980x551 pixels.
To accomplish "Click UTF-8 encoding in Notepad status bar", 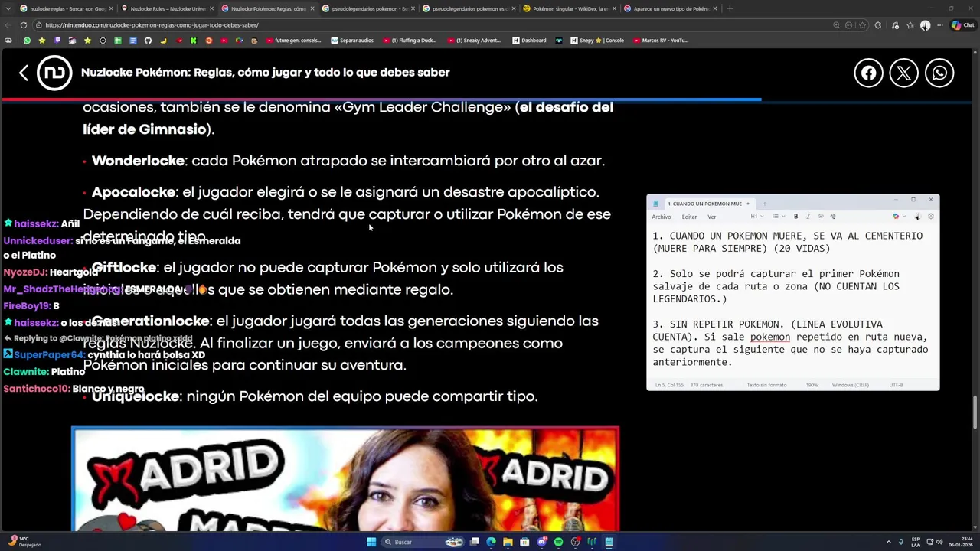I will coord(896,385).
